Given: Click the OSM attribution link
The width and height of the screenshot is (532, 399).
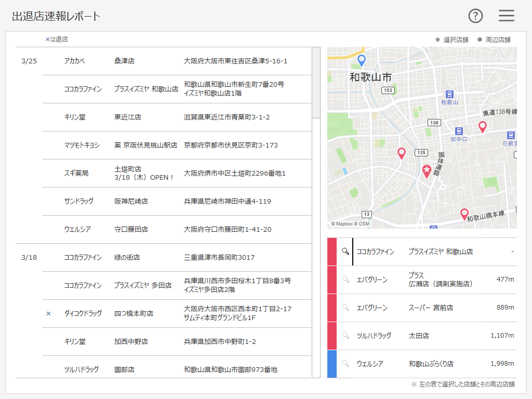Looking at the screenshot, I should (362, 223).
